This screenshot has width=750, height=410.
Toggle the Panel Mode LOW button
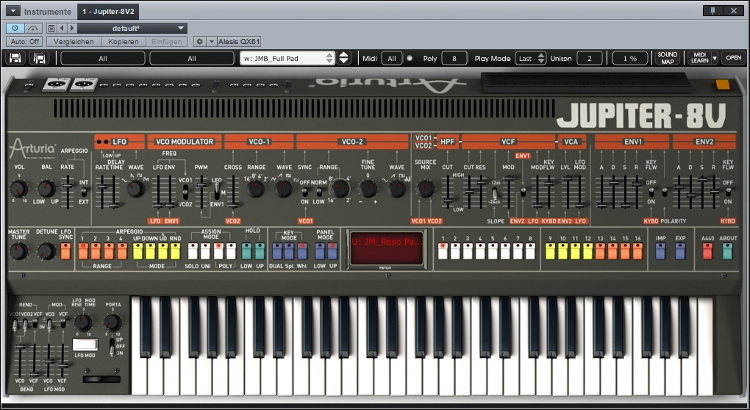[x=320, y=251]
